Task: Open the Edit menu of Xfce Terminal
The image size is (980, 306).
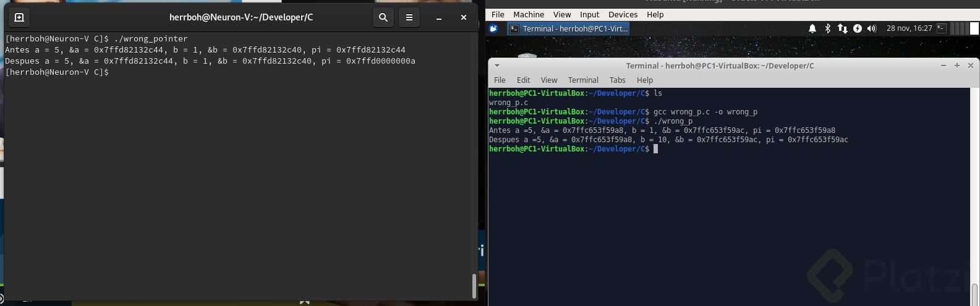Action: coord(523,80)
